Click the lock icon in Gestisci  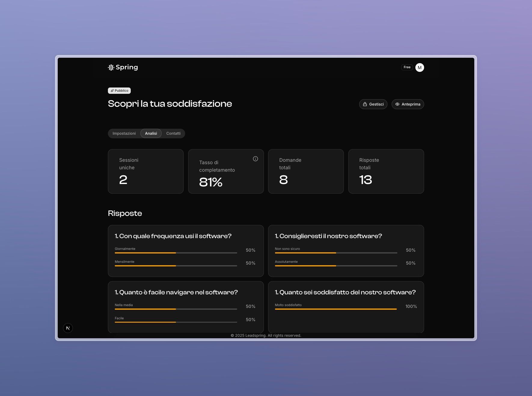coord(365,104)
